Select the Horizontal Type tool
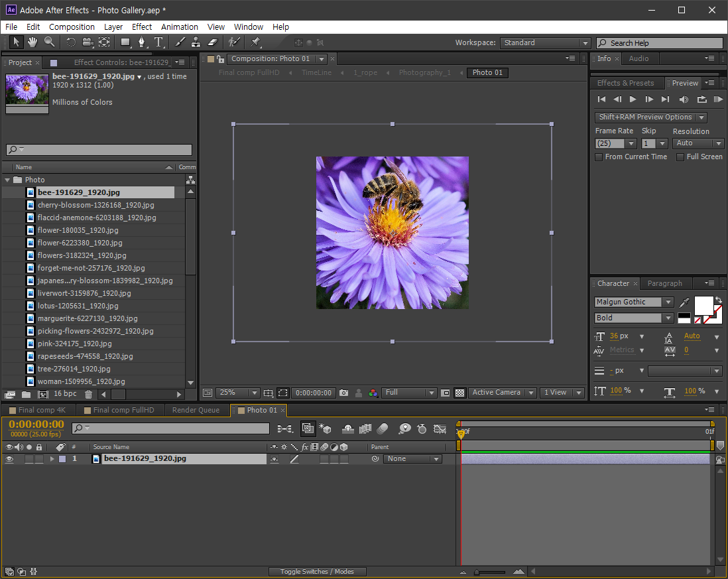This screenshot has width=728, height=579. pyautogui.click(x=158, y=42)
